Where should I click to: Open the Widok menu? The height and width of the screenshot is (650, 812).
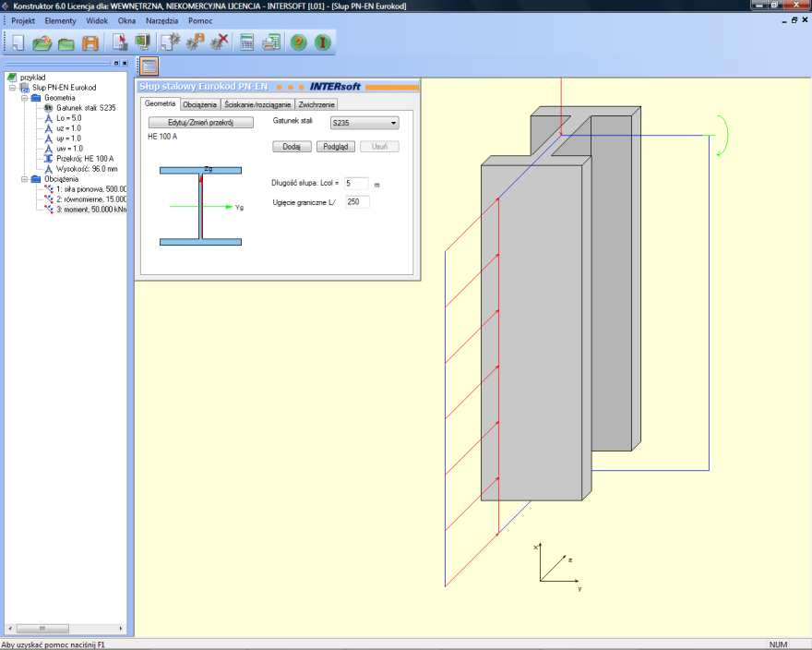point(97,21)
